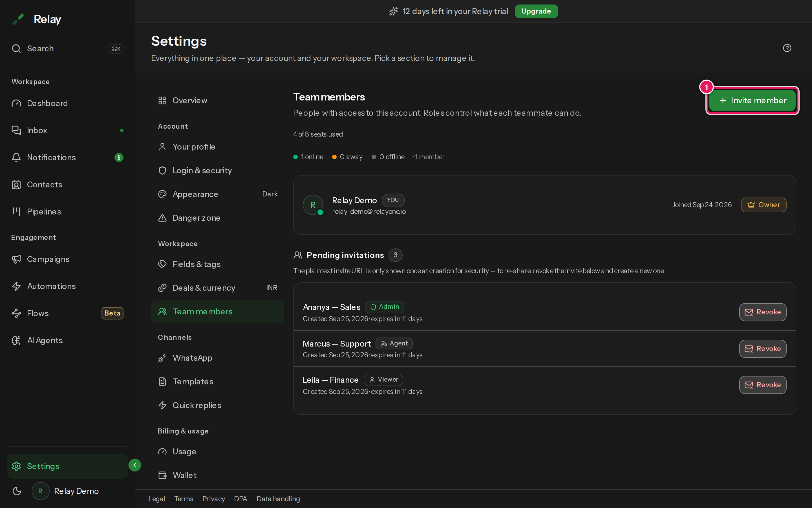Image resolution: width=812 pixels, height=508 pixels.
Task: Click the relay-demo@relayone.io email
Action: [369, 212]
